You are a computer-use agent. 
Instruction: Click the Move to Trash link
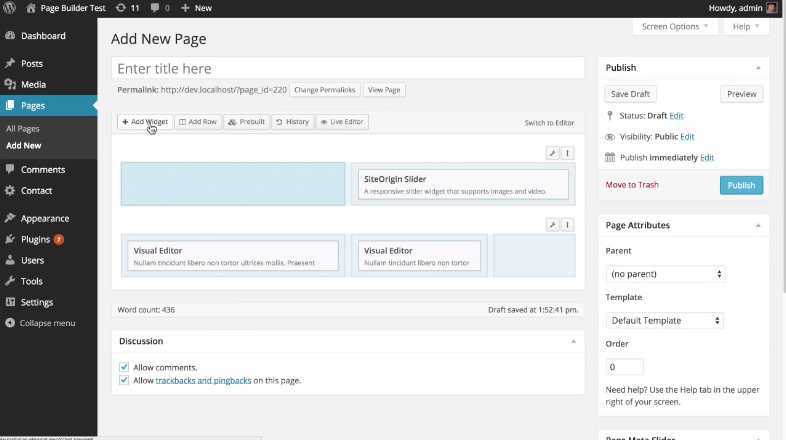pyautogui.click(x=632, y=185)
